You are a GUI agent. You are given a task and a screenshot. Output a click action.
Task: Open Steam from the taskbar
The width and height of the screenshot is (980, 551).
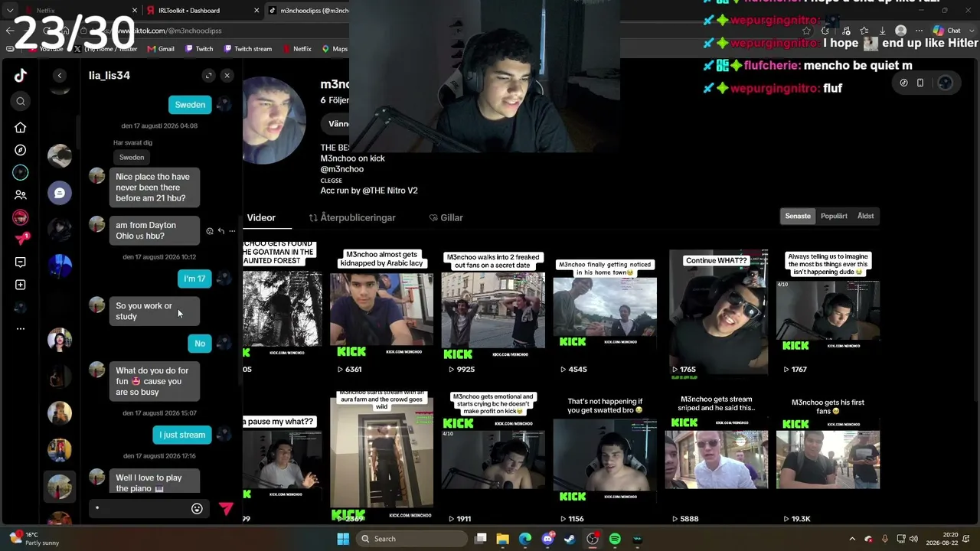tap(570, 539)
